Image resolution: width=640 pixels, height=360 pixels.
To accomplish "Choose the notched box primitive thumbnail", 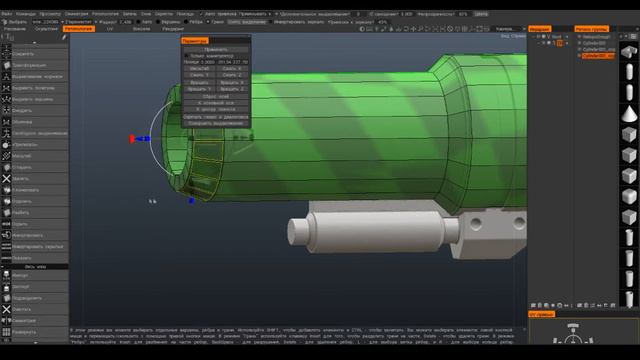I will tap(629, 51).
